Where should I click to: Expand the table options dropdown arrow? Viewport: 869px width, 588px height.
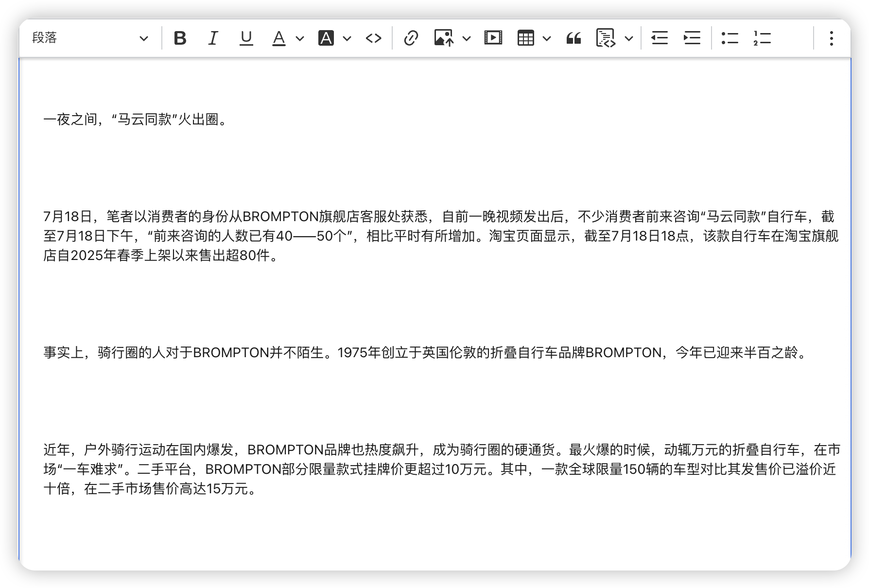(x=547, y=38)
